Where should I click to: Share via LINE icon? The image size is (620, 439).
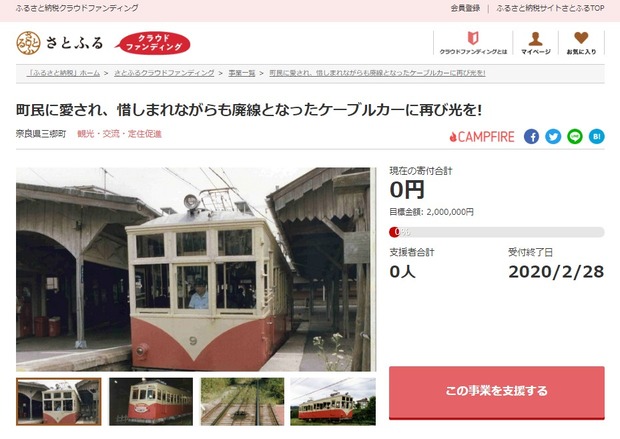575,137
